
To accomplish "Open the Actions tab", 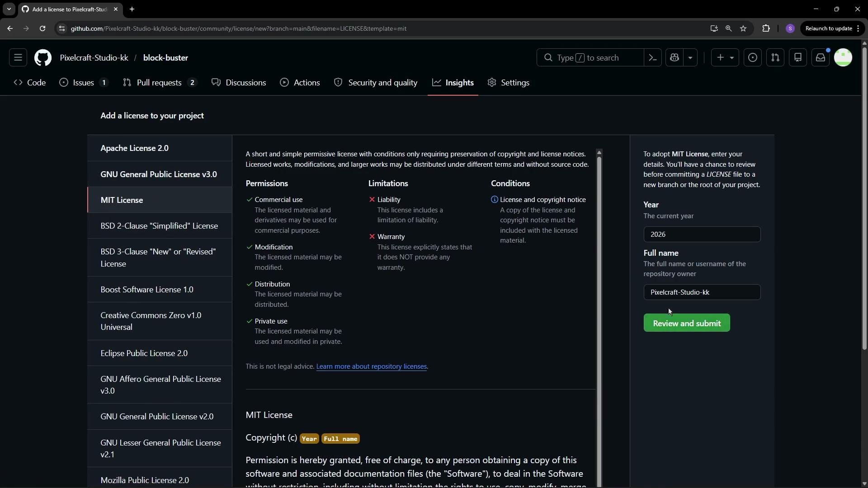I will coord(300,83).
